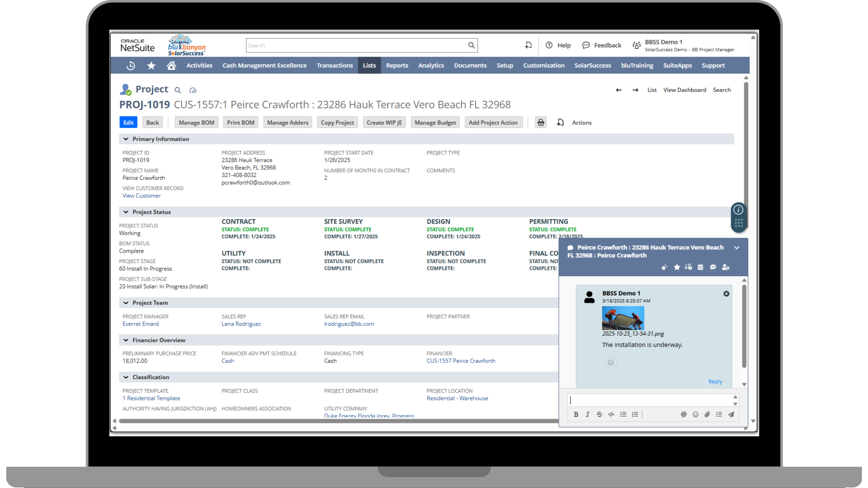Open the Lists menu

(369, 66)
